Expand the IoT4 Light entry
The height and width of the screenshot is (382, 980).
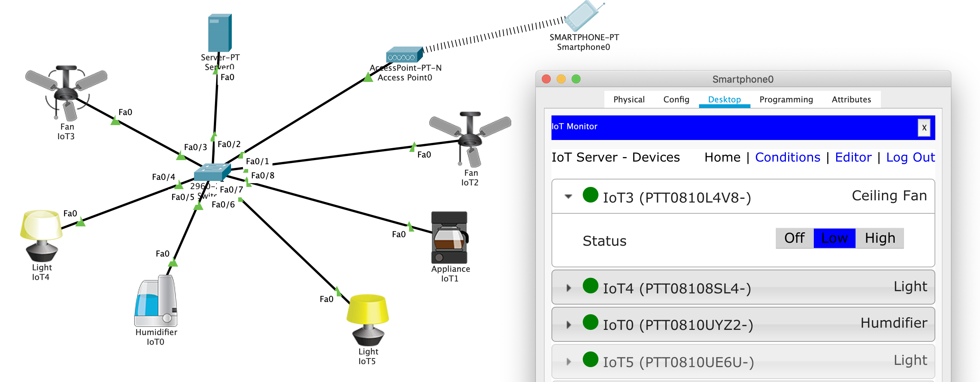click(x=568, y=288)
